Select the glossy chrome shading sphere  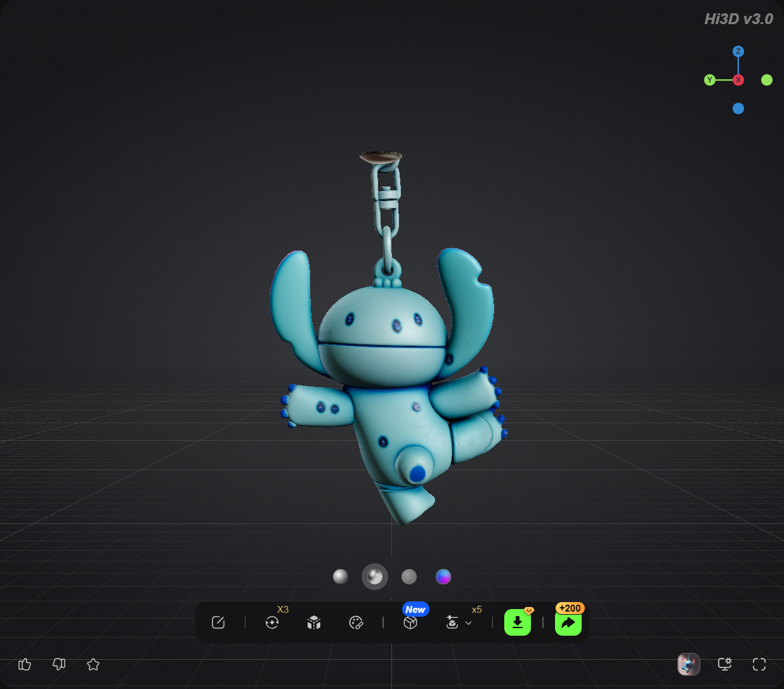[x=375, y=576]
